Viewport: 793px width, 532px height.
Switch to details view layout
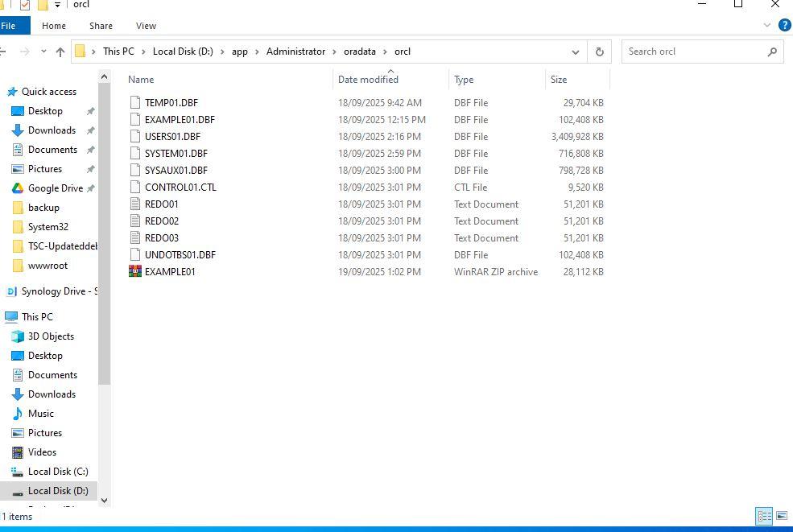(x=764, y=516)
